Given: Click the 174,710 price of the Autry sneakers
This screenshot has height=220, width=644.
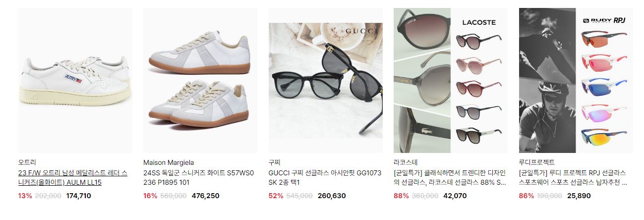Looking at the screenshot, I should coord(78,196).
